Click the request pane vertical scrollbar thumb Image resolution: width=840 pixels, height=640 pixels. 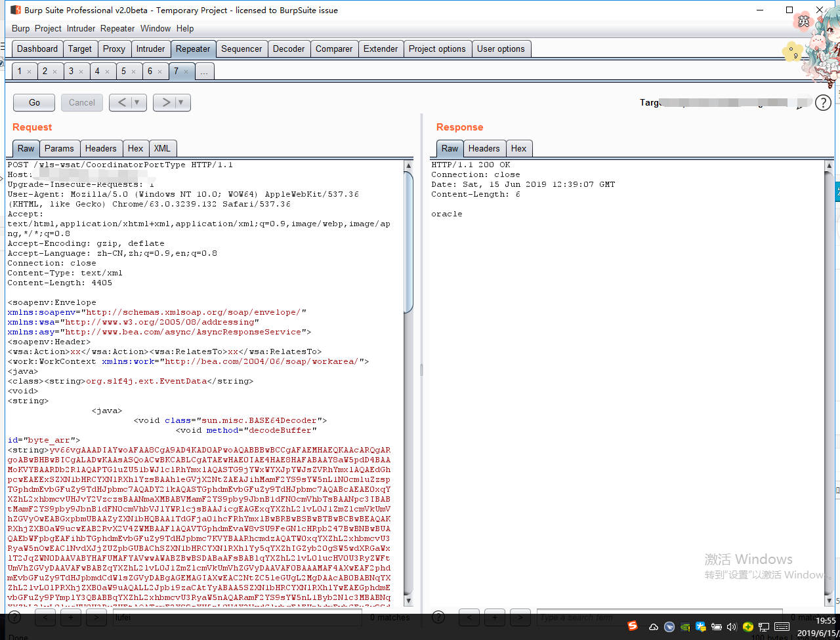[x=409, y=242]
